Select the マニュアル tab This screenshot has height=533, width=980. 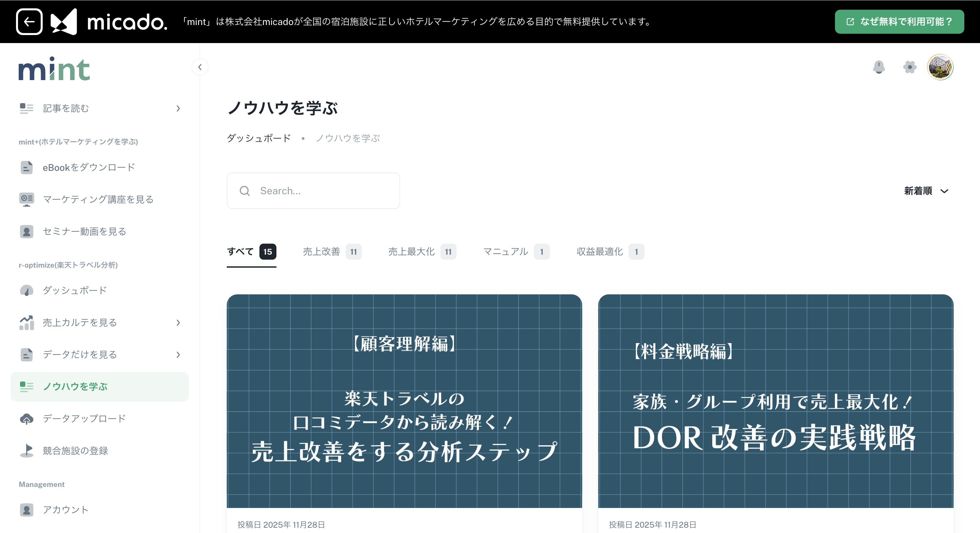coord(516,252)
